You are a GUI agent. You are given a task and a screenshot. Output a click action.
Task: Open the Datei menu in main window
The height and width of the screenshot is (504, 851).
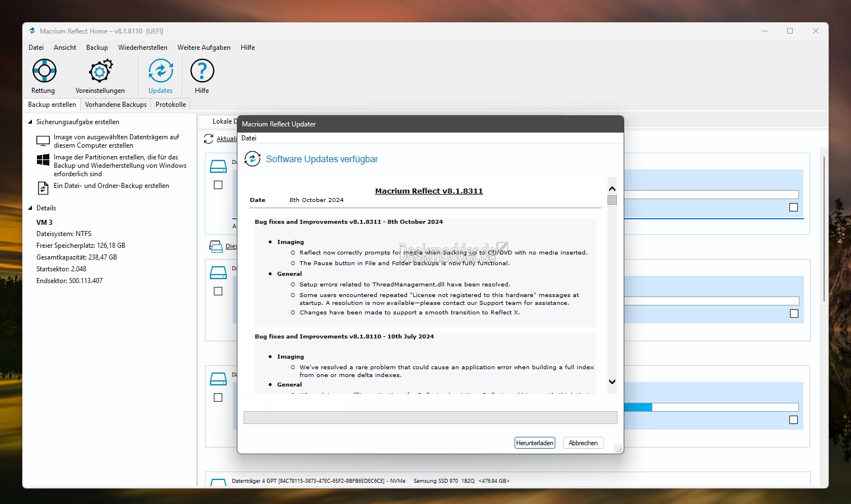point(36,48)
